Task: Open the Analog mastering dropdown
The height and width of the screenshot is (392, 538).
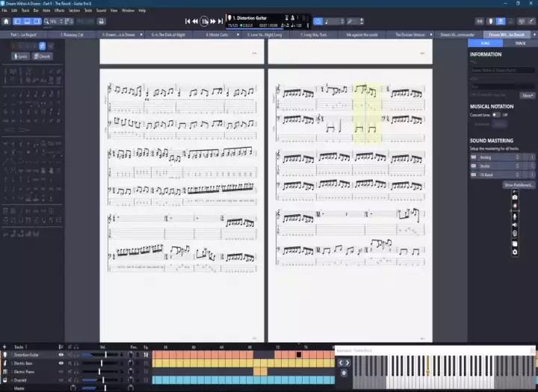Action: [499, 158]
